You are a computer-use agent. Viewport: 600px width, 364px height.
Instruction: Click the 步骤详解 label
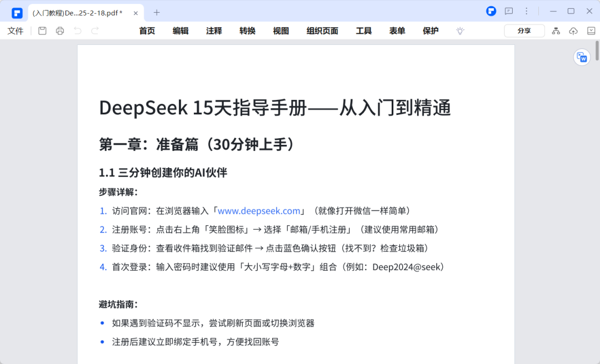119,193
